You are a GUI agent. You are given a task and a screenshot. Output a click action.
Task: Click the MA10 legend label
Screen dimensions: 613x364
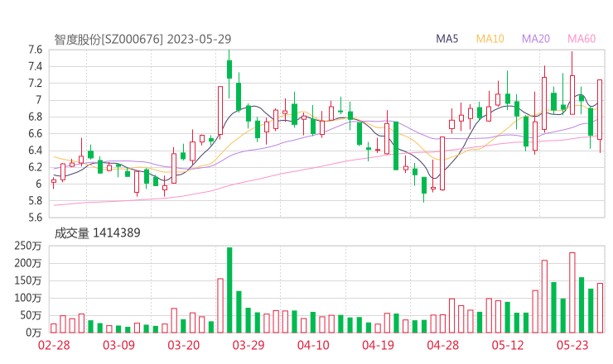pyautogui.click(x=490, y=39)
